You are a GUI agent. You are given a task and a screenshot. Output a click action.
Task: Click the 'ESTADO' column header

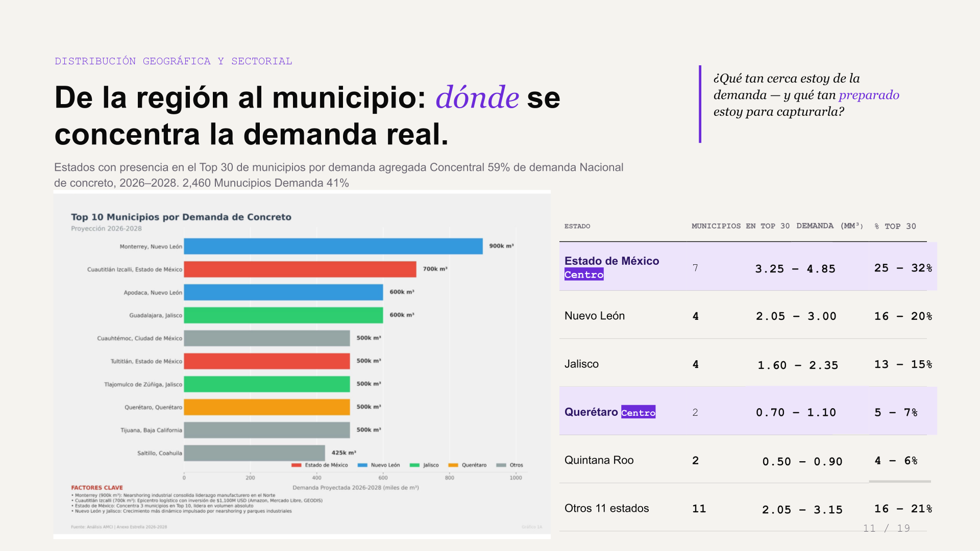click(577, 226)
